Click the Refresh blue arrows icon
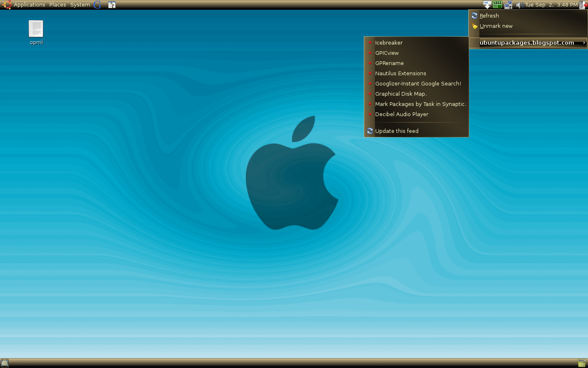588x368 pixels. (x=474, y=16)
